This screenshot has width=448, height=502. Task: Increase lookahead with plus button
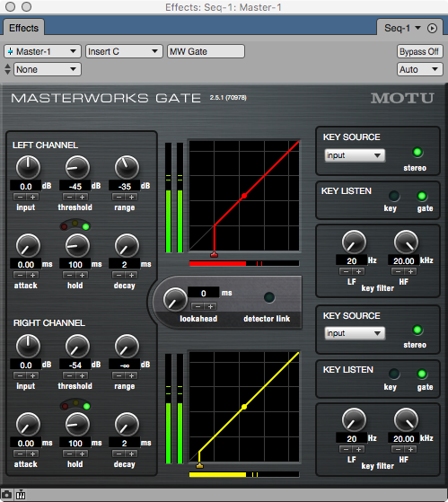click(210, 306)
